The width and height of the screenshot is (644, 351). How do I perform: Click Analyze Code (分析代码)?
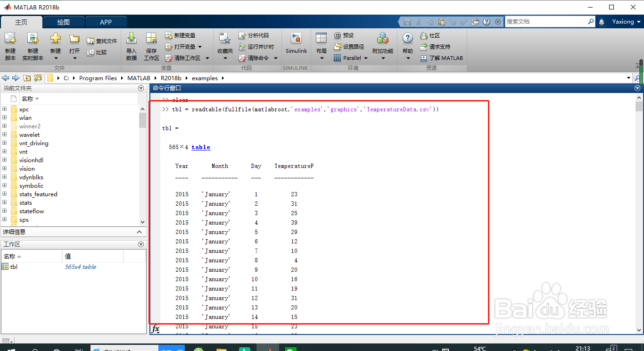[254, 35]
